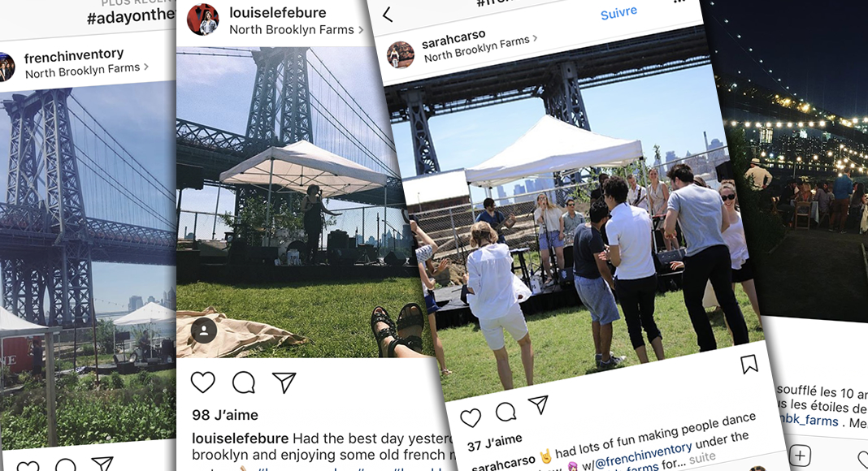Open louiselefebure's profile avatar
The width and height of the screenshot is (868, 471).
[x=202, y=19]
